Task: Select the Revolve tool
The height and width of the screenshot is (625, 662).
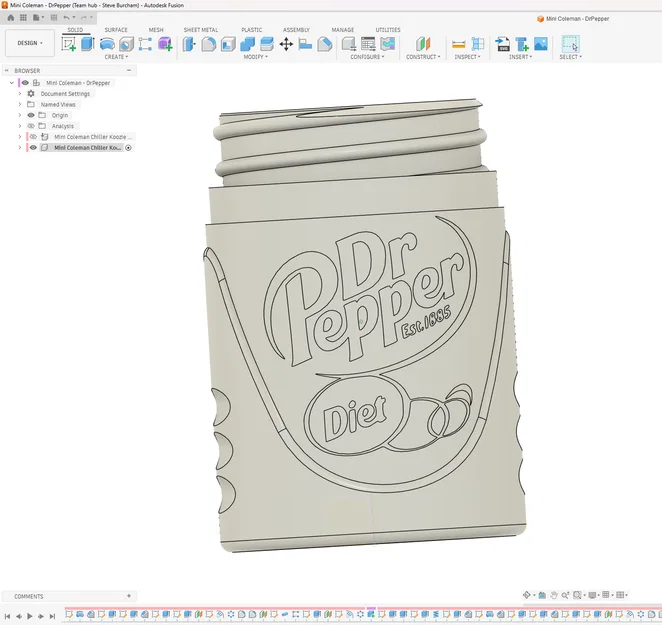Action: pos(107,44)
